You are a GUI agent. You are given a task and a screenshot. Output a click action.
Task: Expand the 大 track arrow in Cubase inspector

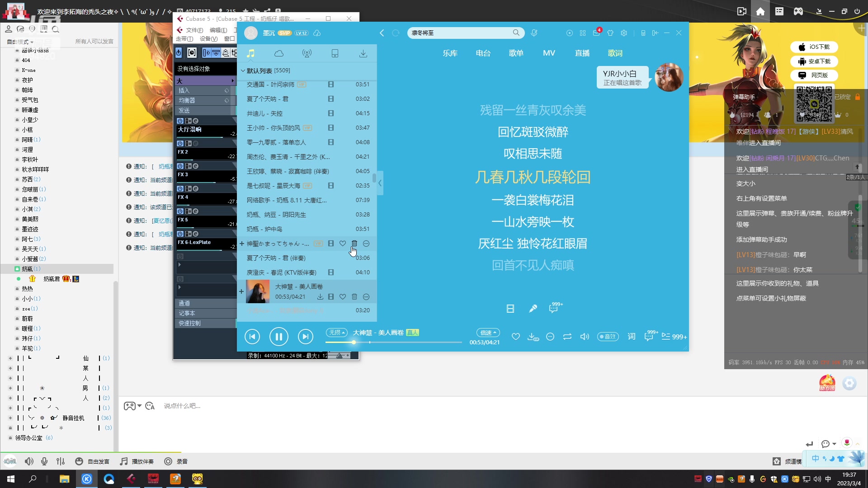233,81
